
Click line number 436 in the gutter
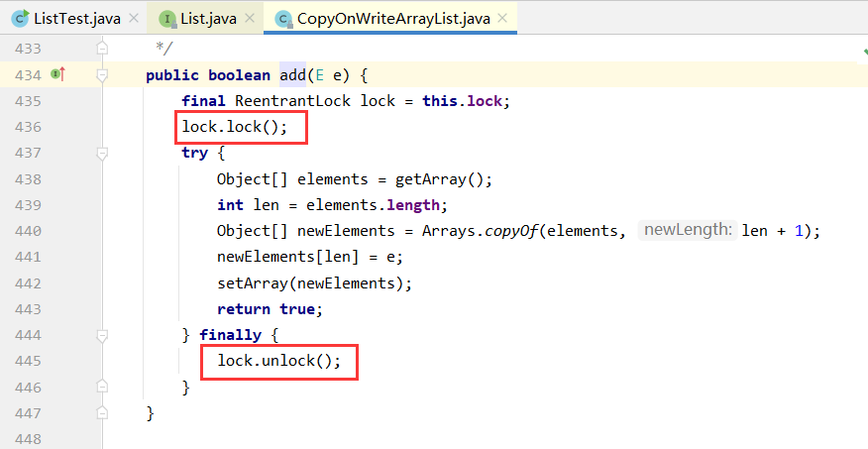[28, 127]
